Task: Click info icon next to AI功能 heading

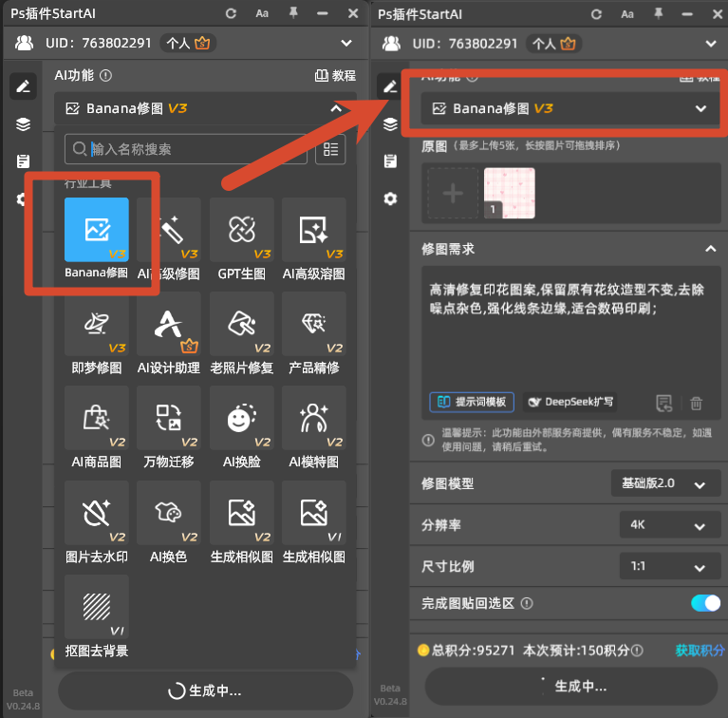Action: pyautogui.click(x=106, y=75)
